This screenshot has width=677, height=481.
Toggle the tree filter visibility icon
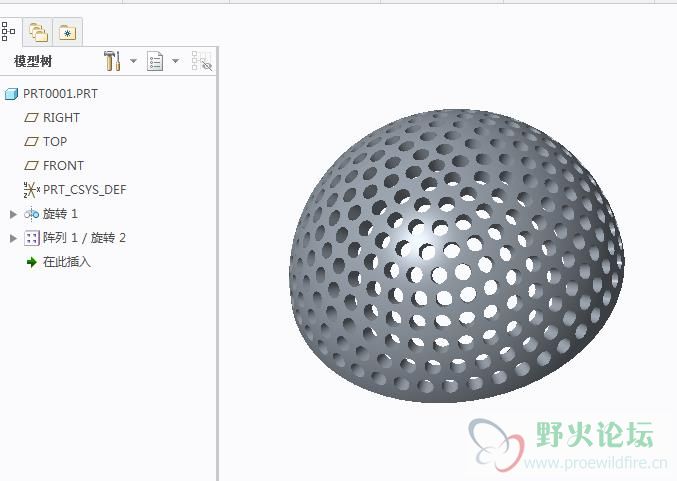(202, 61)
